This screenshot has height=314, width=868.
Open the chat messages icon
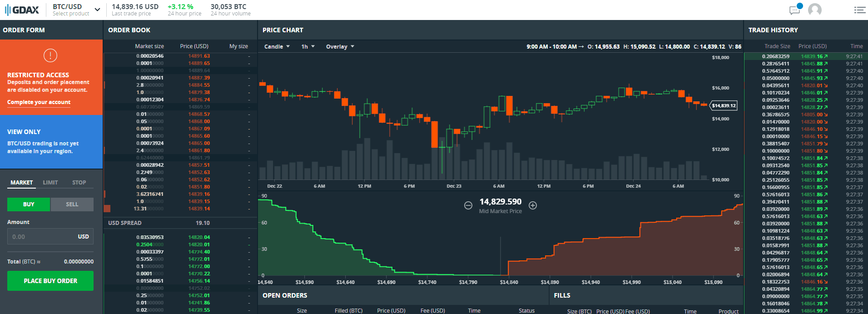click(x=794, y=10)
